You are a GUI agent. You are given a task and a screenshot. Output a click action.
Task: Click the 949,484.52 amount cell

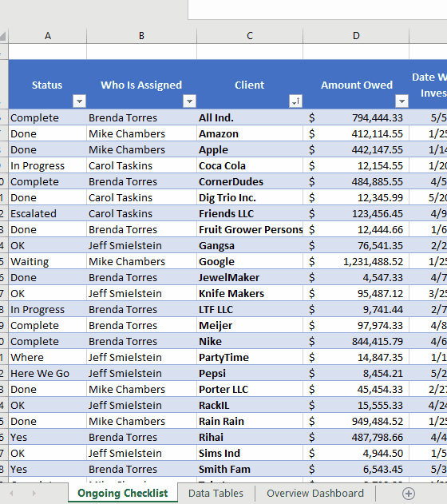(356, 421)
